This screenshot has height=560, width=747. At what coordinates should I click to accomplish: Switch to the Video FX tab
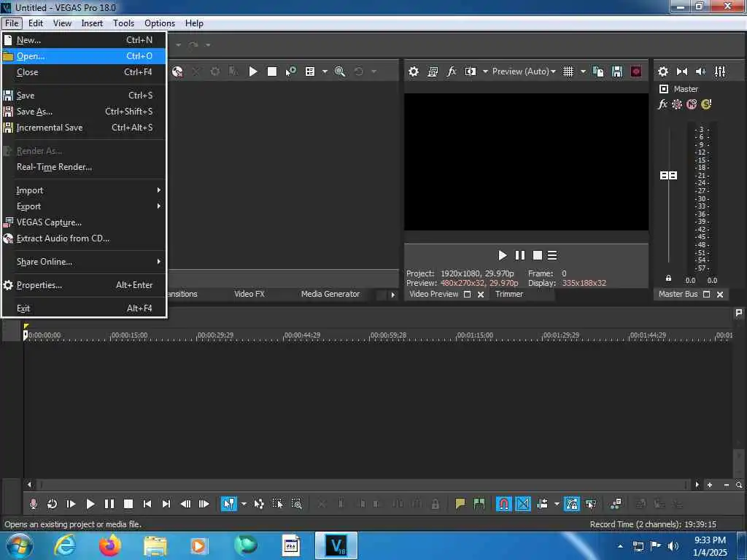click(249, 294)
